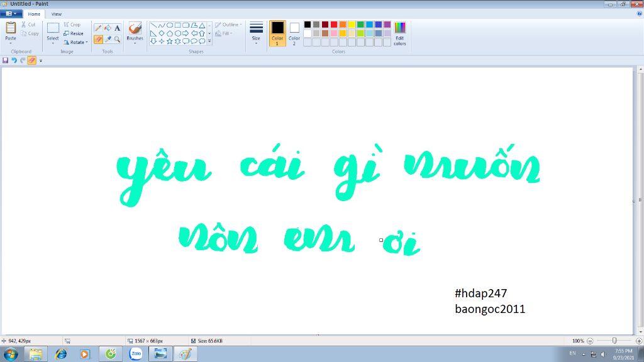
Task: Choose the Right triangle shape
Action: [x=153, y=33]
